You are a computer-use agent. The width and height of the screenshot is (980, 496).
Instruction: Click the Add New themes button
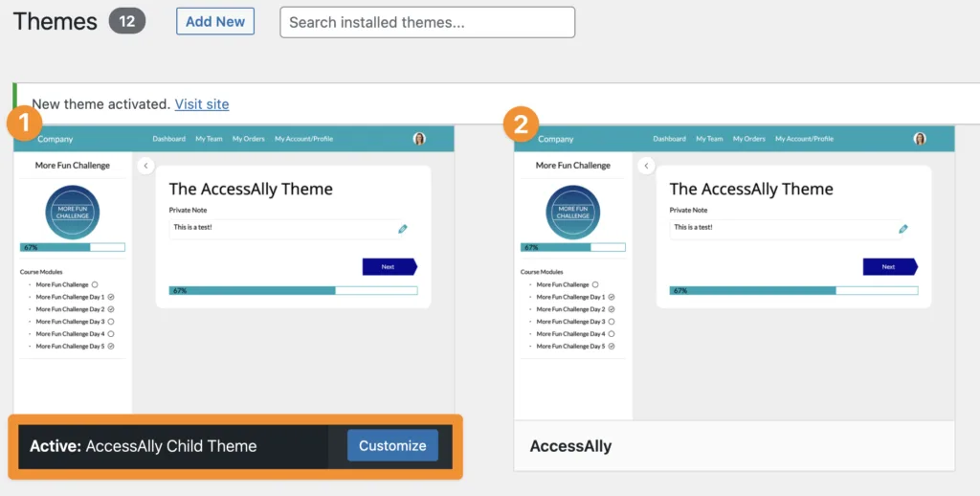point(215,21)
